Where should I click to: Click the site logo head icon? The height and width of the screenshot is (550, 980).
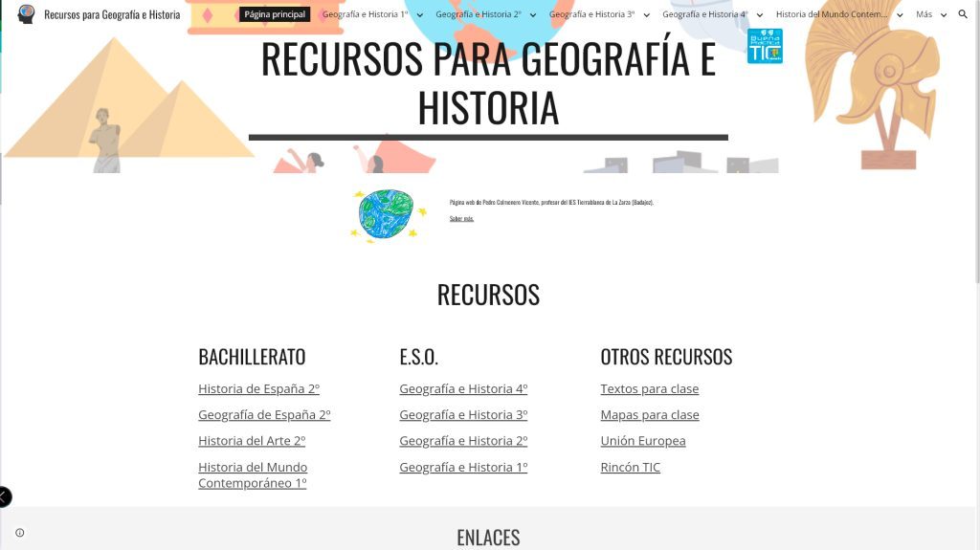tap(26, 14)
